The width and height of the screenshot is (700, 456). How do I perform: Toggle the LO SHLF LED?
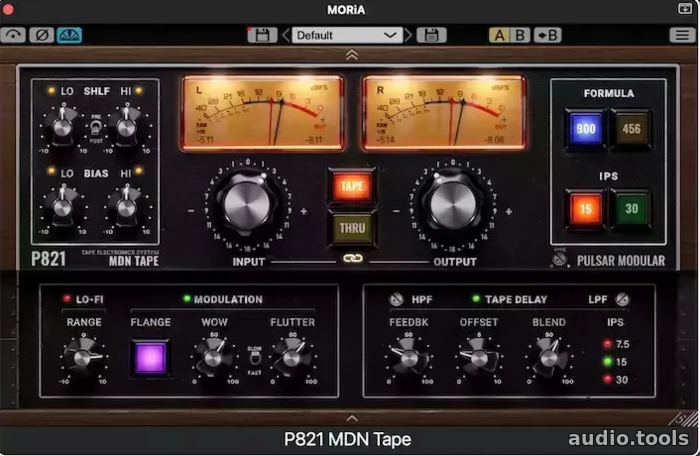pos(51,91)
